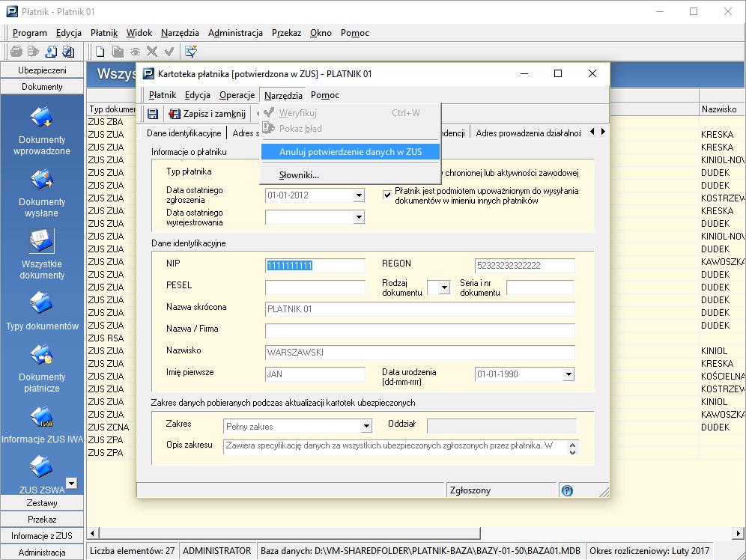Click the delete X icon in main toolbar
The image size is (746, 560).
pos(152,52)
